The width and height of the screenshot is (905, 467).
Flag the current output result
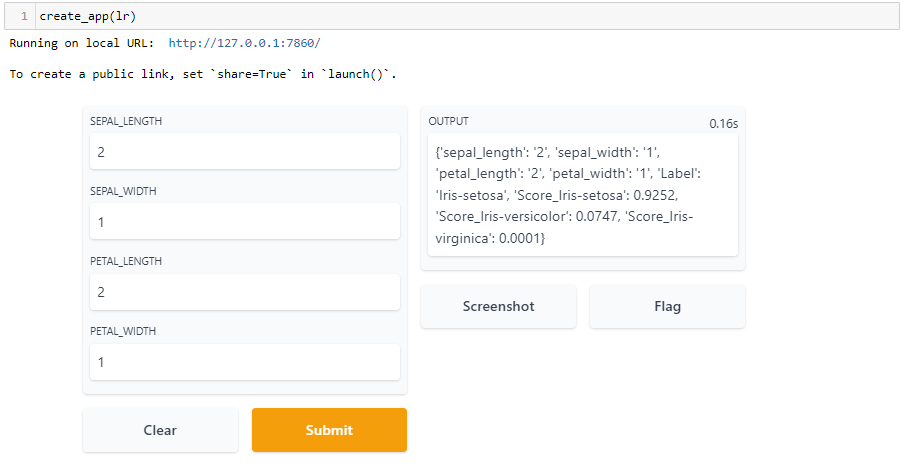tap(667, 307)
